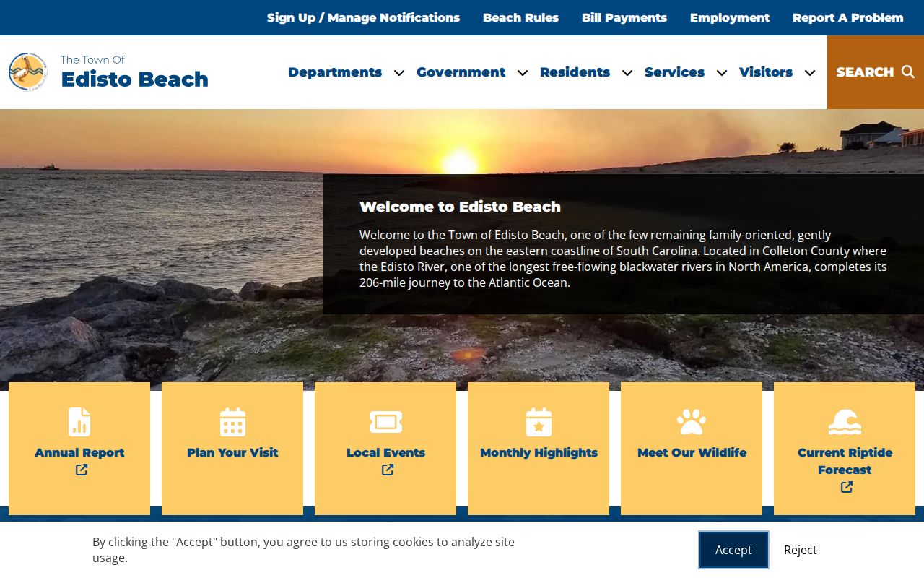Click the Meet Our Wildlife paw icon
The width and height of the screenshot is (924, 578).
tap(692, 422)
